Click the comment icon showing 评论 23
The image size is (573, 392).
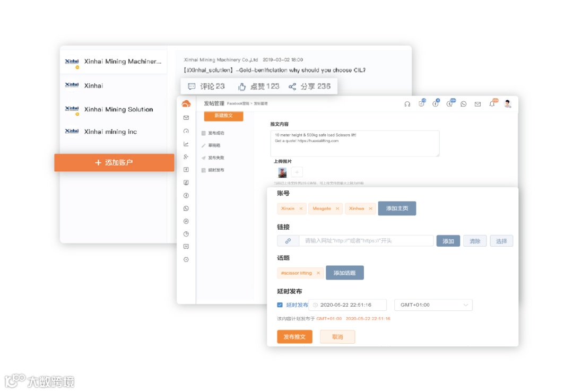(x=192, y=86)
